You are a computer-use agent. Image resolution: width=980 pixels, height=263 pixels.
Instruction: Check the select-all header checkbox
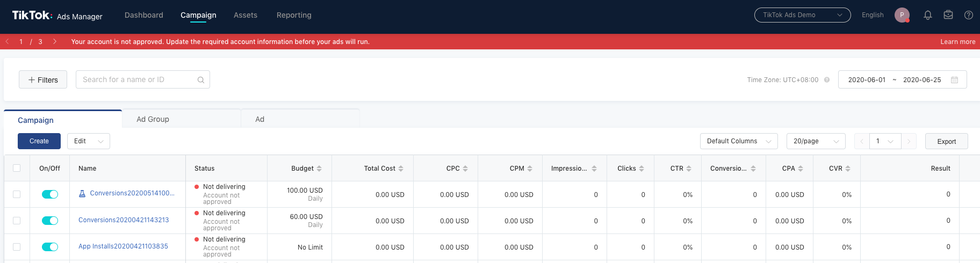coord(17,168)
